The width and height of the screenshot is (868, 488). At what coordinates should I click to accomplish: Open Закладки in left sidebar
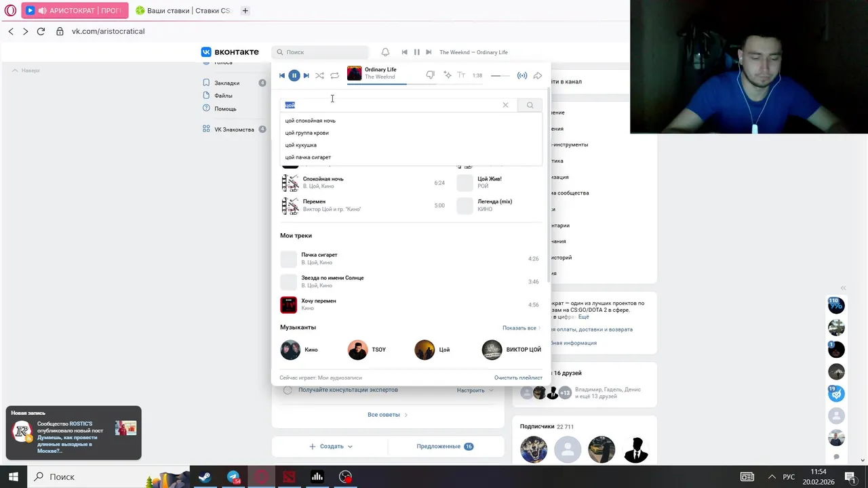pos(226,83)
